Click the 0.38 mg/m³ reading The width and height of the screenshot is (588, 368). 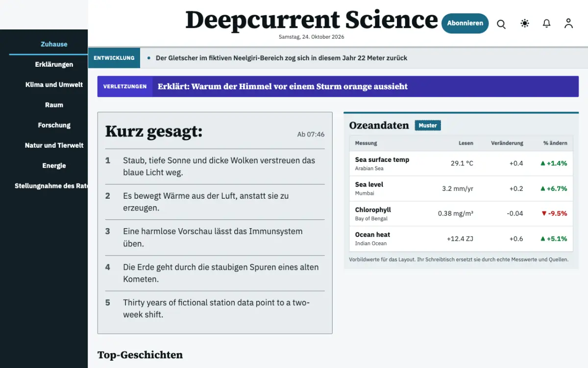click(x=456, y=213)
